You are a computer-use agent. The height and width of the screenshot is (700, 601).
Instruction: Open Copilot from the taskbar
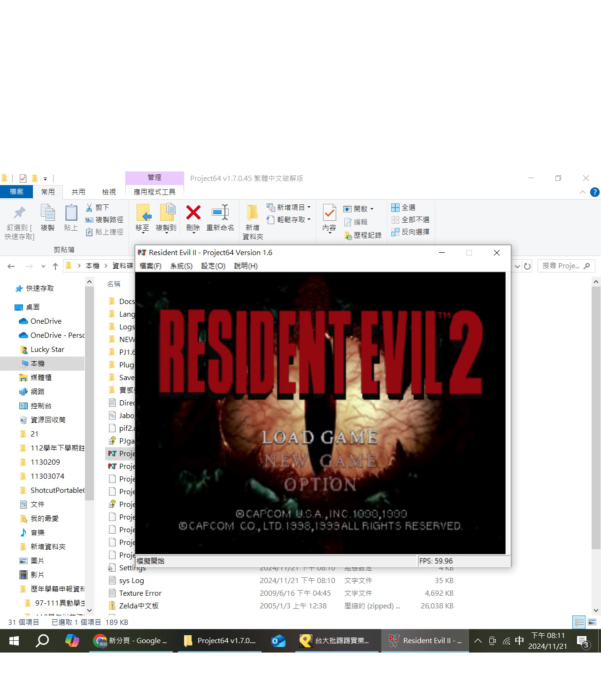click(x=72, y=641)
